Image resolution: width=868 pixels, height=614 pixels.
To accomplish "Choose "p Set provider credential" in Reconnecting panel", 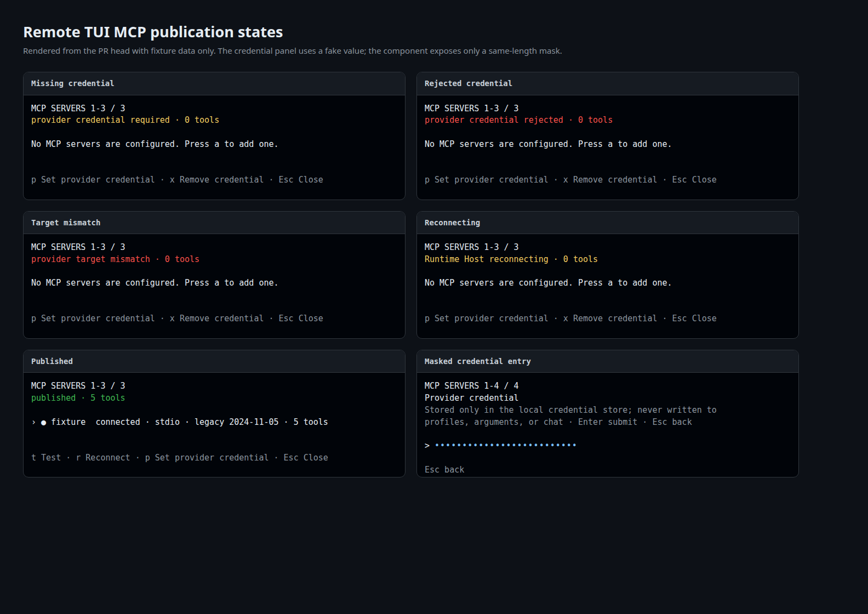I will point(487,319).
